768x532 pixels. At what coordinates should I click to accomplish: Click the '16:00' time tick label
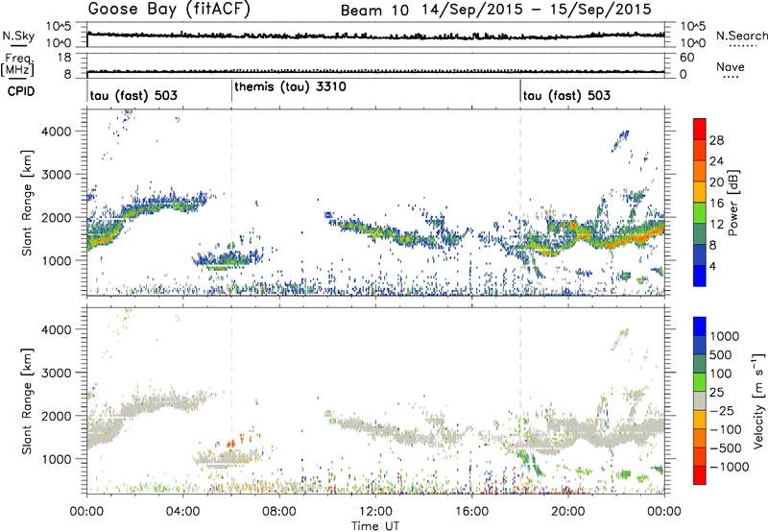pyautogui.click(x=471, y=512)
